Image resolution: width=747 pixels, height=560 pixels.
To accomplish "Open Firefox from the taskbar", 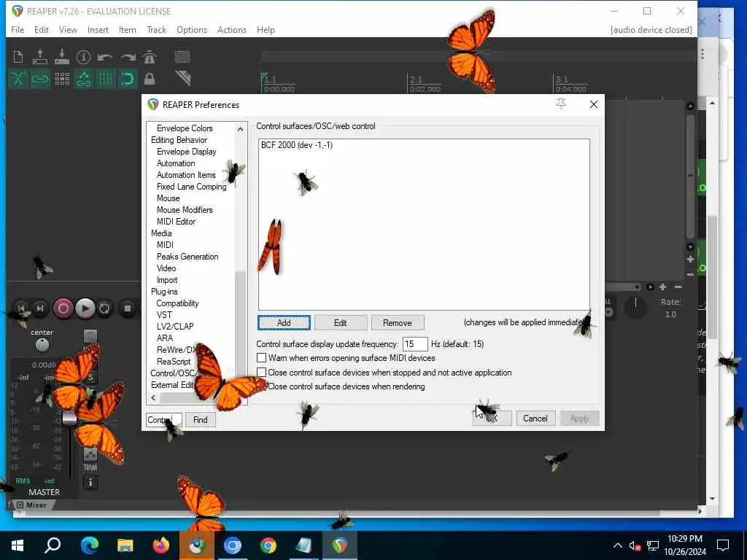I will click(161, 545).
